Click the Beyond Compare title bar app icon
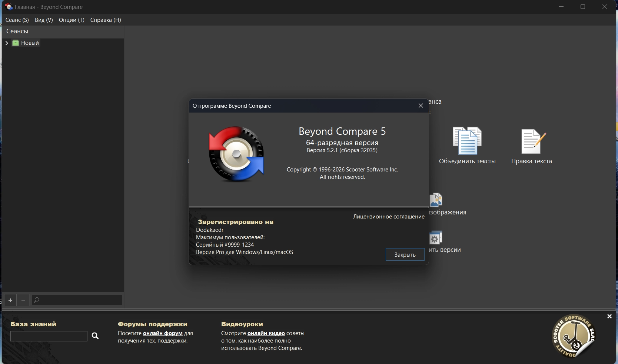618x364 pixels. click(x=9, y=7)
